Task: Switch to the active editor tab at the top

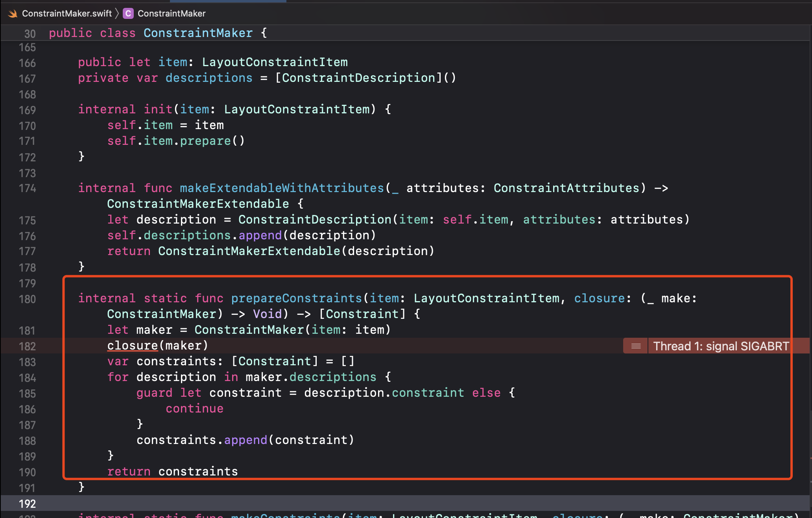Action: tap(228, 2)
